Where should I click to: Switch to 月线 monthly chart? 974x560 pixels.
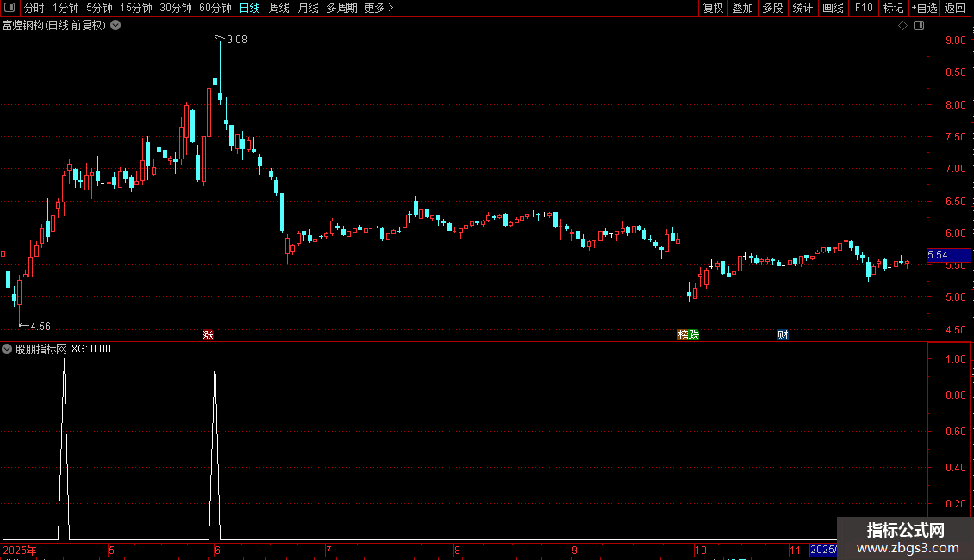(x=308, y=8)
